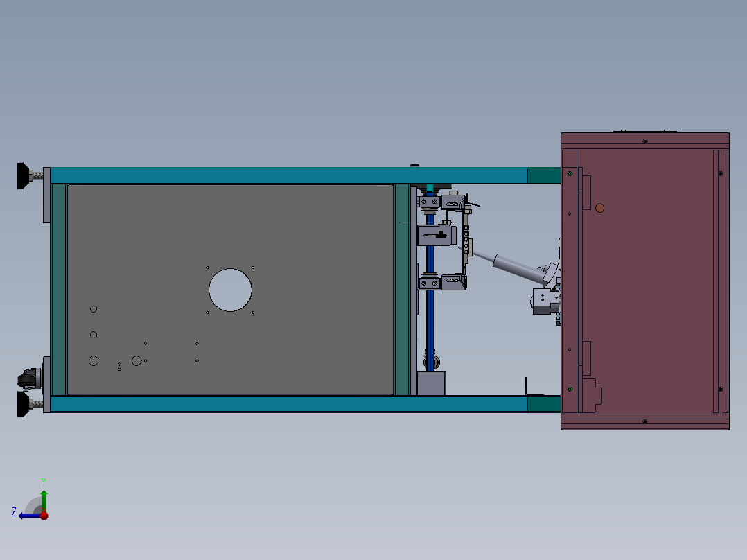
Task: Select the top-left black leveling foot
Action: pyautogui.click(x=24, y=176)
